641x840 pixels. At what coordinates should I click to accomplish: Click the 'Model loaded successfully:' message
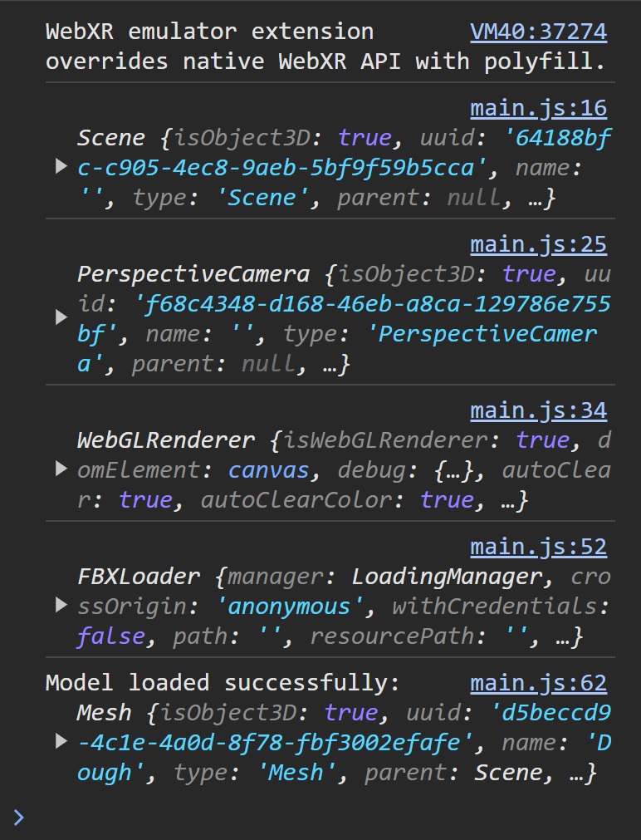click(x=223, y=683)
